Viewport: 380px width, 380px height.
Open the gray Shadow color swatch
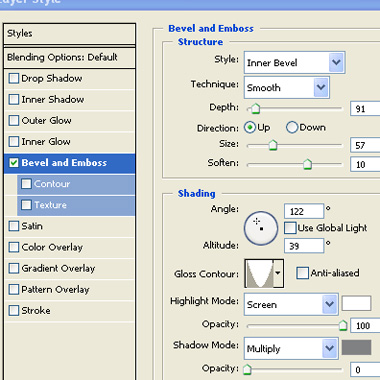click(x=356, y=347)
